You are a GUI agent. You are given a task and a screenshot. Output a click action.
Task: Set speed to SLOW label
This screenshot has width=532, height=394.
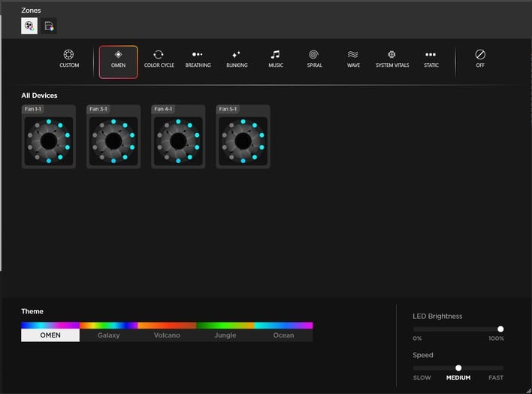[x=422, y=377]
